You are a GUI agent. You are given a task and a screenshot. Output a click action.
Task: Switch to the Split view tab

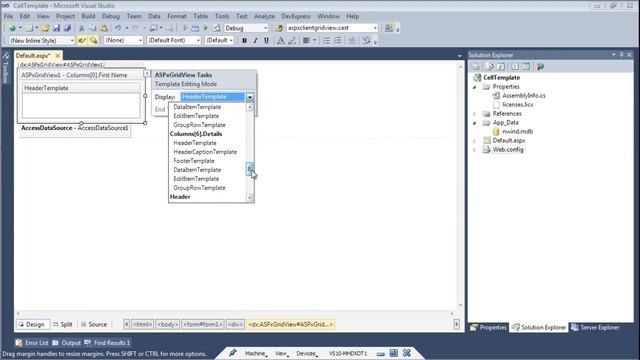click(x=62, y=324)
